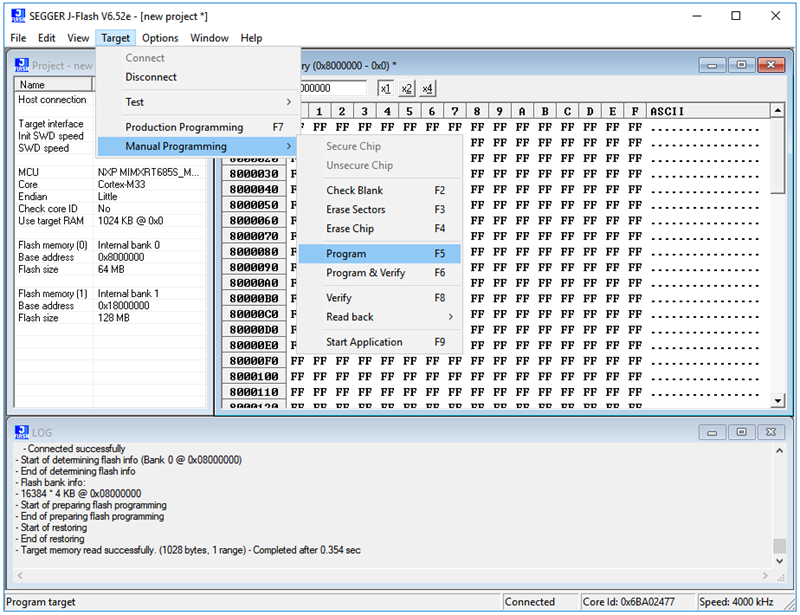Open the Options menu
Viewport: 800px width, 615px height.
tap(160, 38)
